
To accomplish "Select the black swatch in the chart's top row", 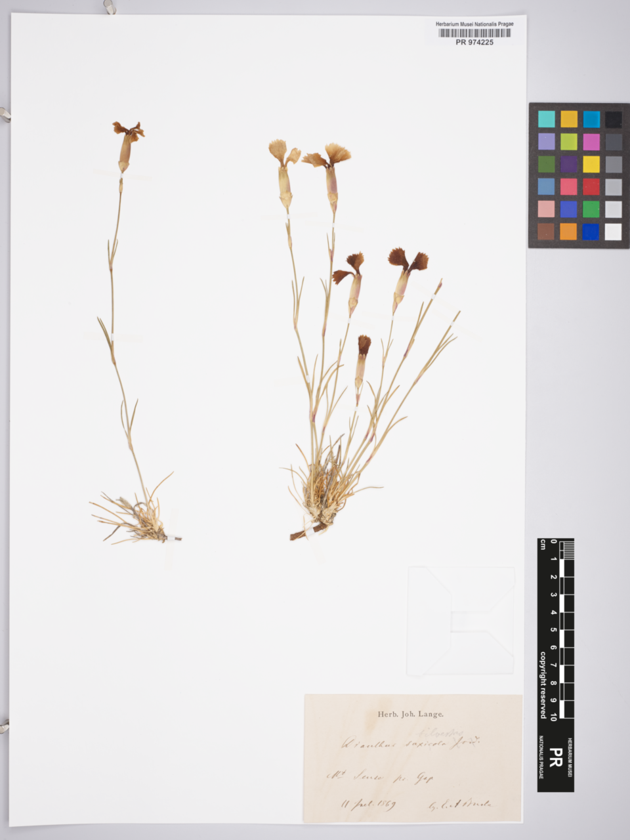I will [613, 119].
